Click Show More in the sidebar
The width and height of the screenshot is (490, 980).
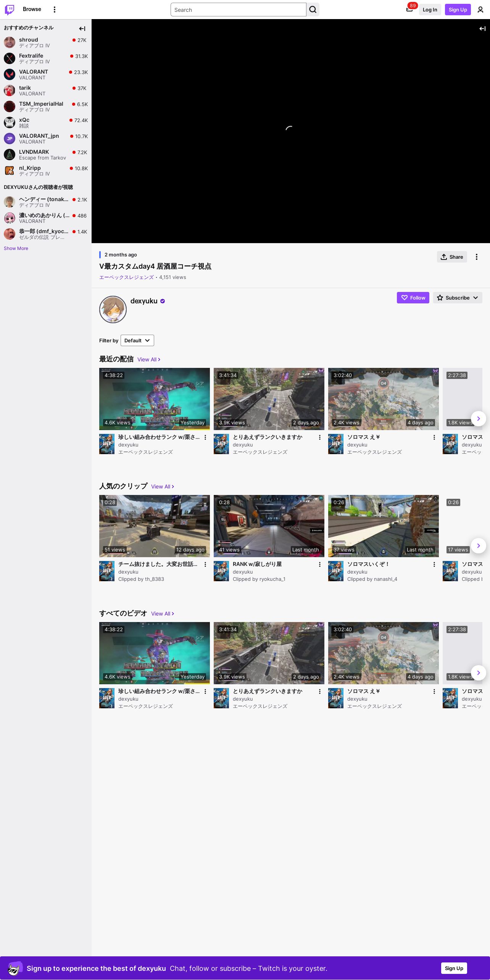click(16, 248)
